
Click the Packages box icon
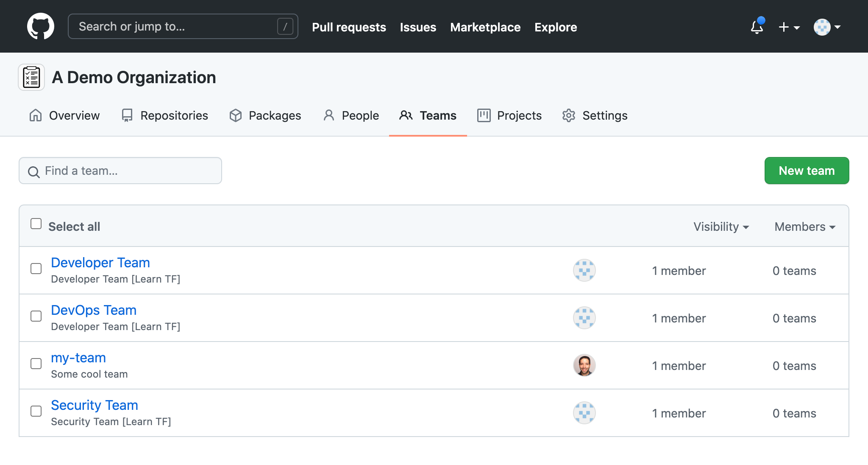[x=236, y=115]
